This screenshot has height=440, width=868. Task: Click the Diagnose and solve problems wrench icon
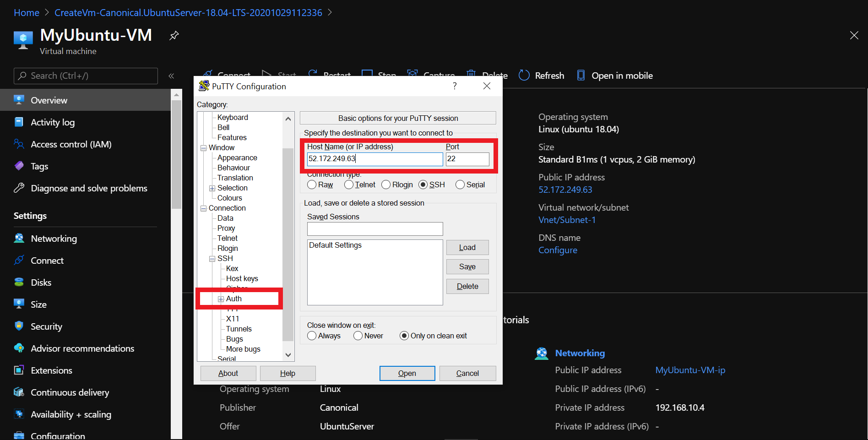pyautogui.click(x=19, y=188)
